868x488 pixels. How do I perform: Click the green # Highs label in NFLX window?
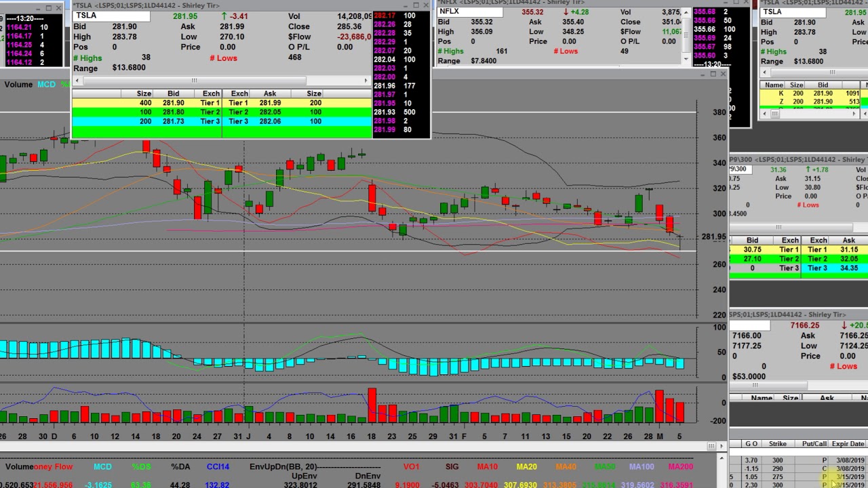tap(450, 52)
